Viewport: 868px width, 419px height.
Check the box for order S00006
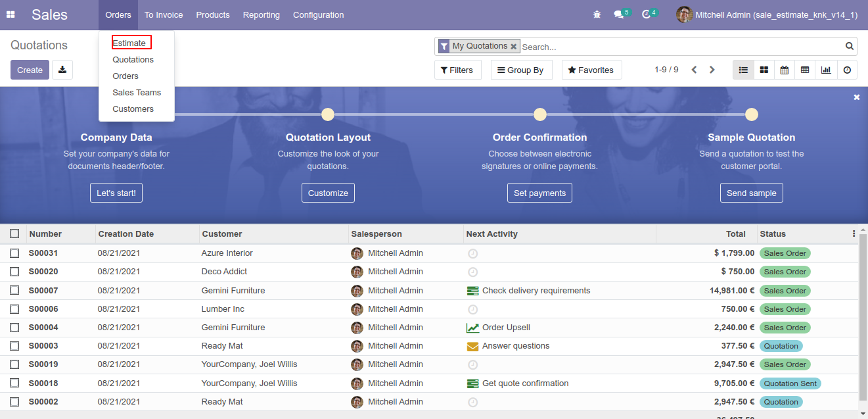pos(14,309)
